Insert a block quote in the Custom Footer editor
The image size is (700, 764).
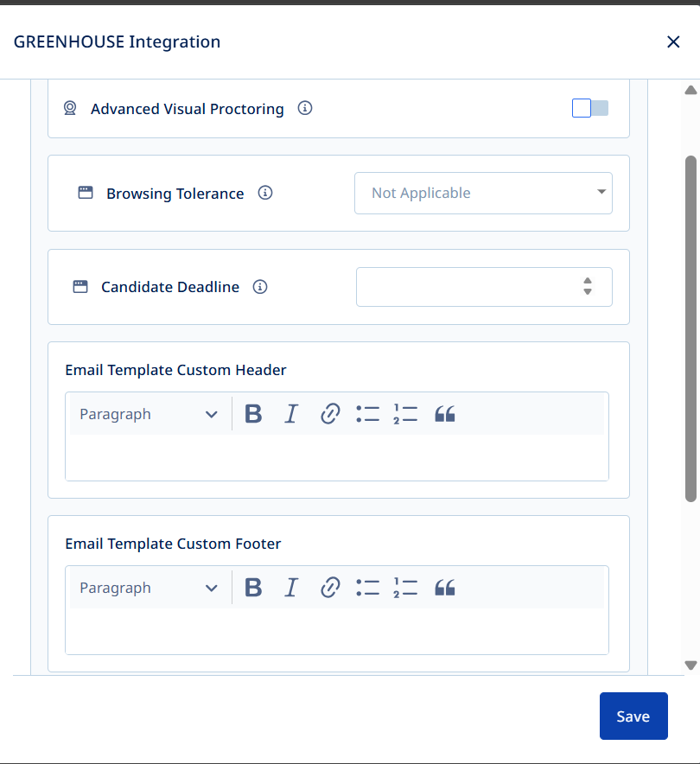pos(445,588)
